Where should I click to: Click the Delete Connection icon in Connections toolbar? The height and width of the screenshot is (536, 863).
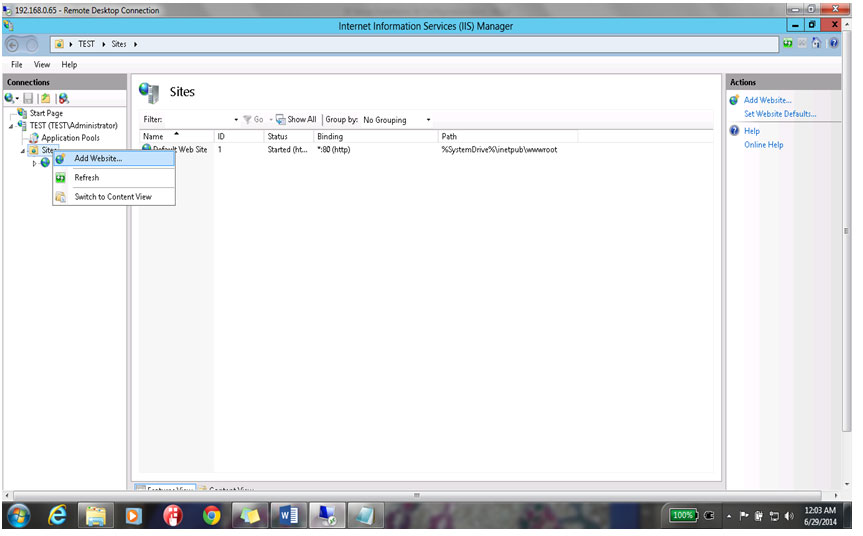point(64,99)
